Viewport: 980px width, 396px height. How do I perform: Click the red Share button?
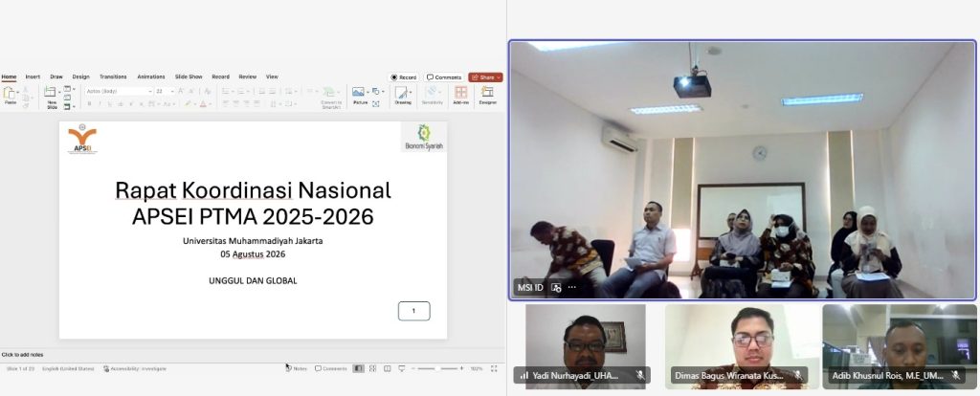click(485, 77)
